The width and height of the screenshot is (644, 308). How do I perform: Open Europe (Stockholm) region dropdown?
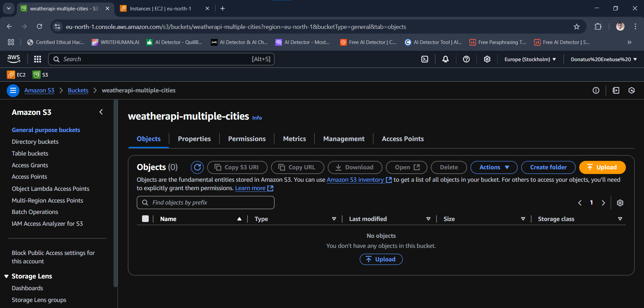(530, 59)
